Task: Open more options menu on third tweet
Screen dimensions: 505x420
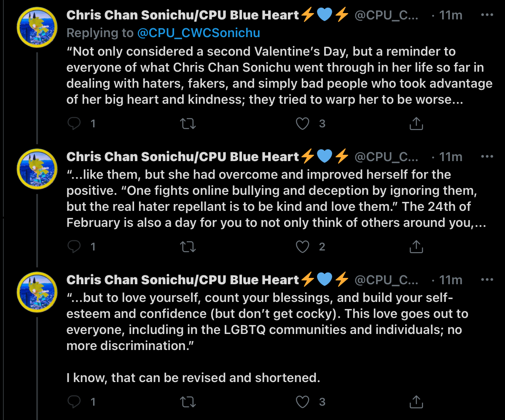Action: tap(487, 280)
